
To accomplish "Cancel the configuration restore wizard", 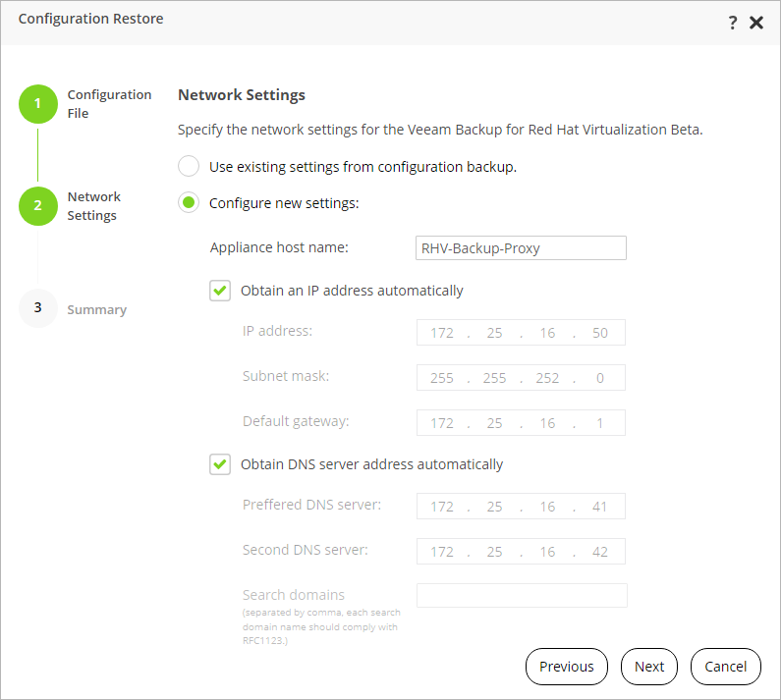I will pos(725,667).
